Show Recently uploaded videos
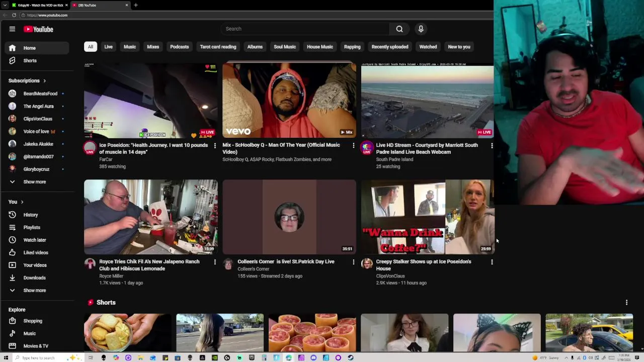The height and width of the screenshot is (362, 644). coord(390,47)
